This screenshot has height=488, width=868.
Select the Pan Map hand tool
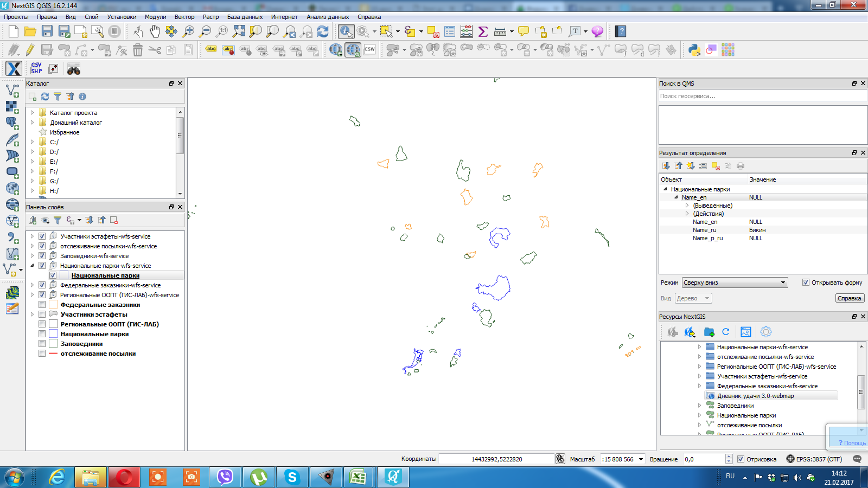point(155,31)
